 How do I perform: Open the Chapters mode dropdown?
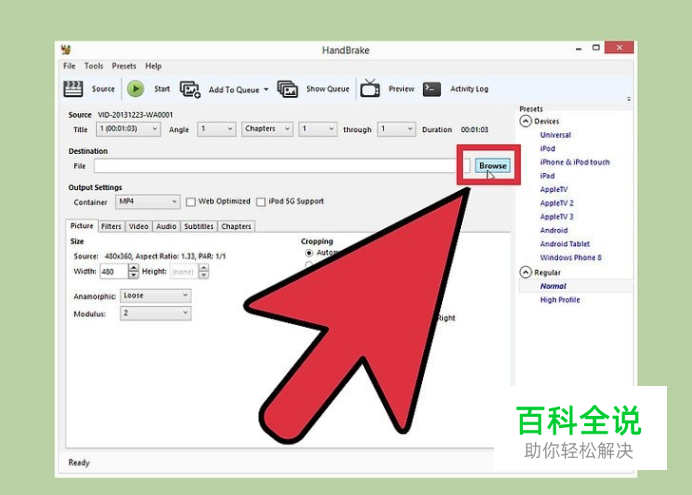tap(267, 129)
